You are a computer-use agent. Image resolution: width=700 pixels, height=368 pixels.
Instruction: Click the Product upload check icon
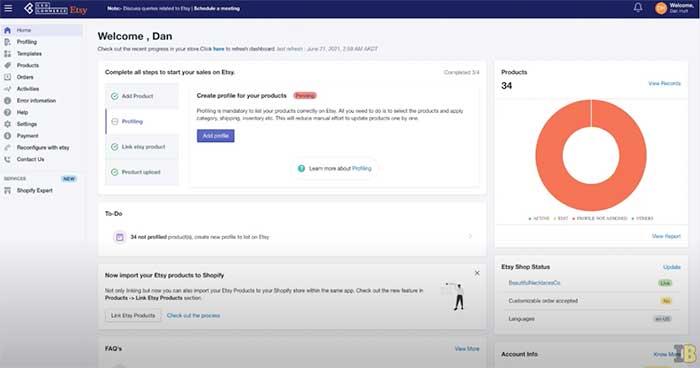pyautogui.click(x=114, y=172)
